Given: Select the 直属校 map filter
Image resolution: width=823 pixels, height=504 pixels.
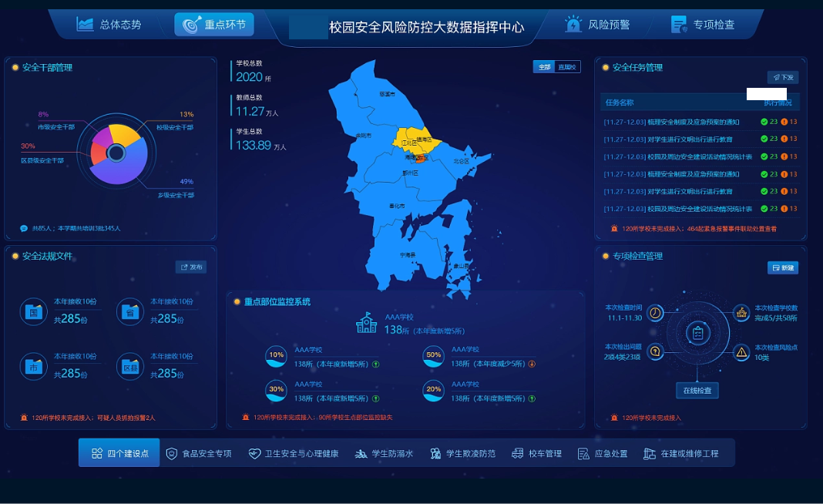Looking at the screenshot, I should click(x=567, y=67).
